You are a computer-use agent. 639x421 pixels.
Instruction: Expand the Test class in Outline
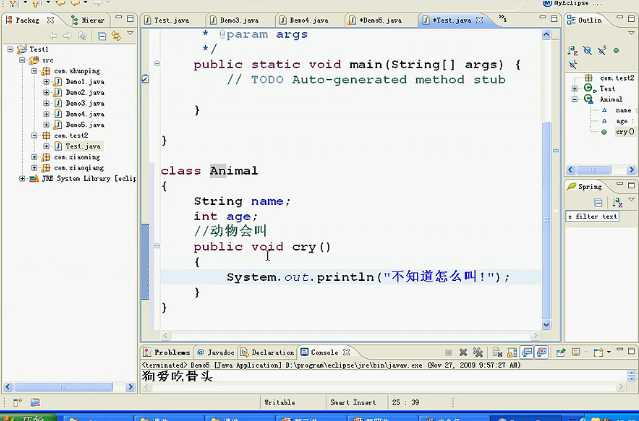(x=575, y=88)
